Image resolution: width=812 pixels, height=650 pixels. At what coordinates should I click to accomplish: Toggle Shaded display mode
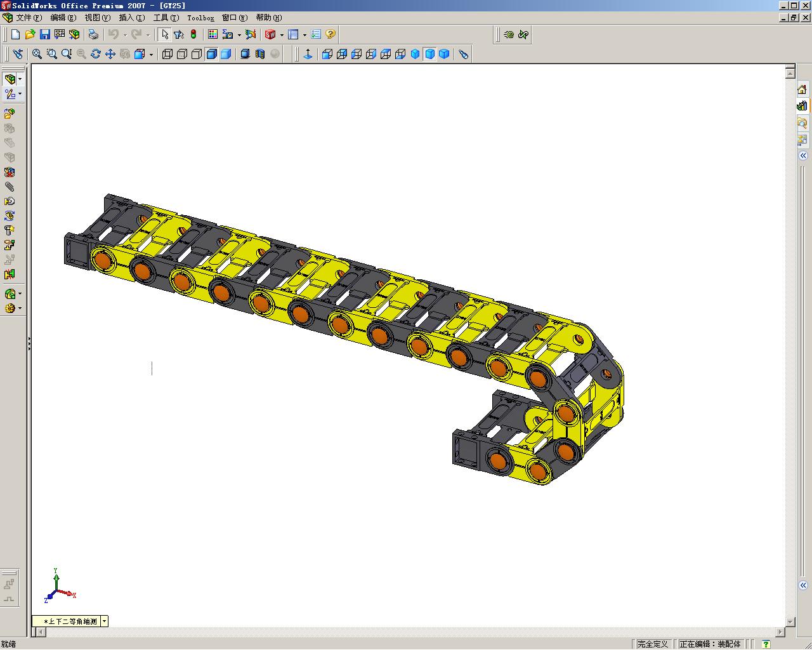(226, 54)
